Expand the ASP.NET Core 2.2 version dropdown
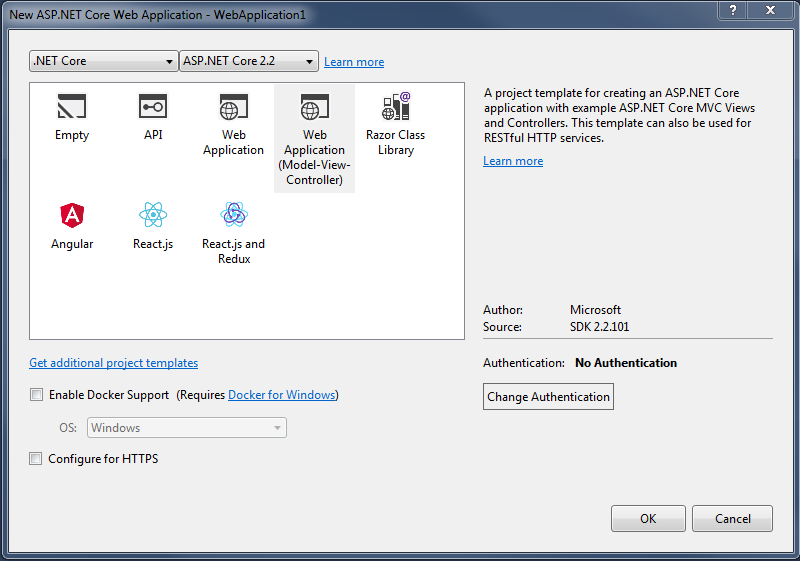The width and height of the screenshot is (800, 561). tap(249, 61)
